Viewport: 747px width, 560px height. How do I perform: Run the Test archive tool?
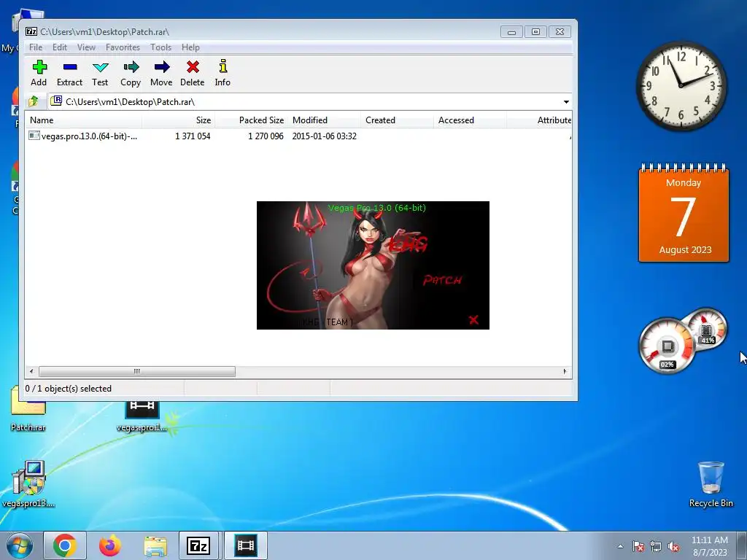(x=100, y=73)
